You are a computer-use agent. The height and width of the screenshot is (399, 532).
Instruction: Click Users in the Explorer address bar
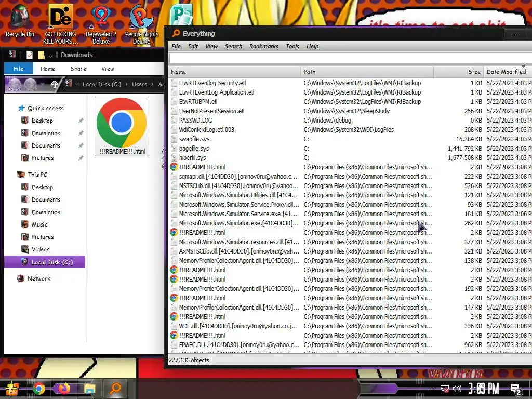pyautogui.click(x=139, y=84)
